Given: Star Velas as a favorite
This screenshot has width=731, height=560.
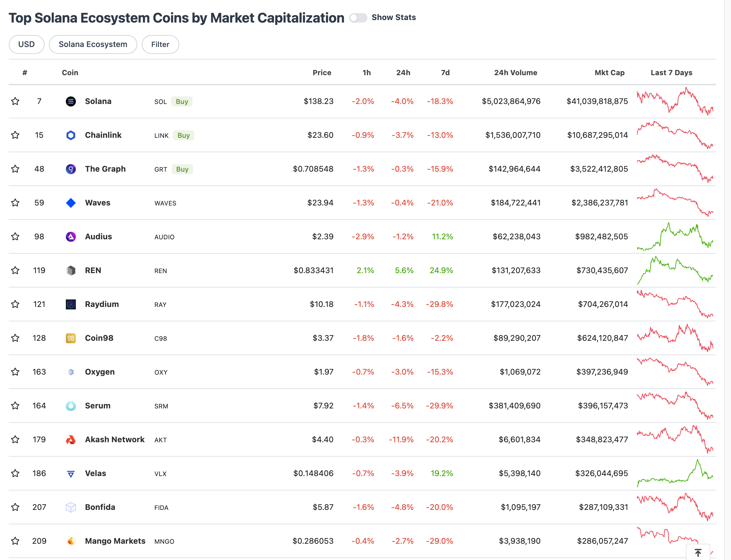Looking at the screenshot, I should (x=15, y=473).
